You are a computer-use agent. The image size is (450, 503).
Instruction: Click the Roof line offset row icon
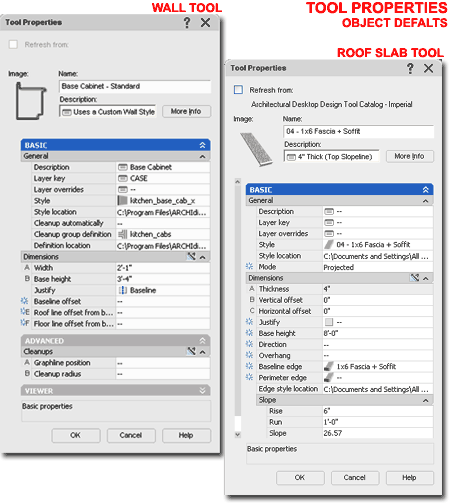(x=25, y=312)
